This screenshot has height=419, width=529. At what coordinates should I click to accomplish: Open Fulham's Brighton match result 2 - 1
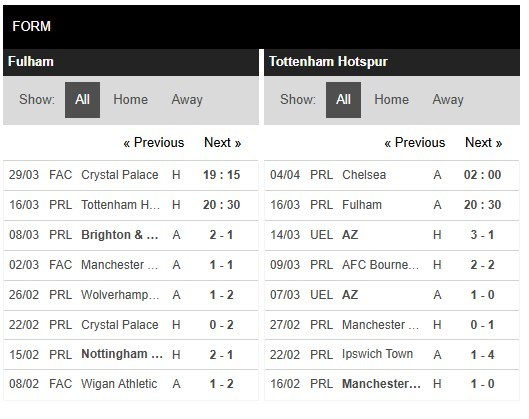131,235
